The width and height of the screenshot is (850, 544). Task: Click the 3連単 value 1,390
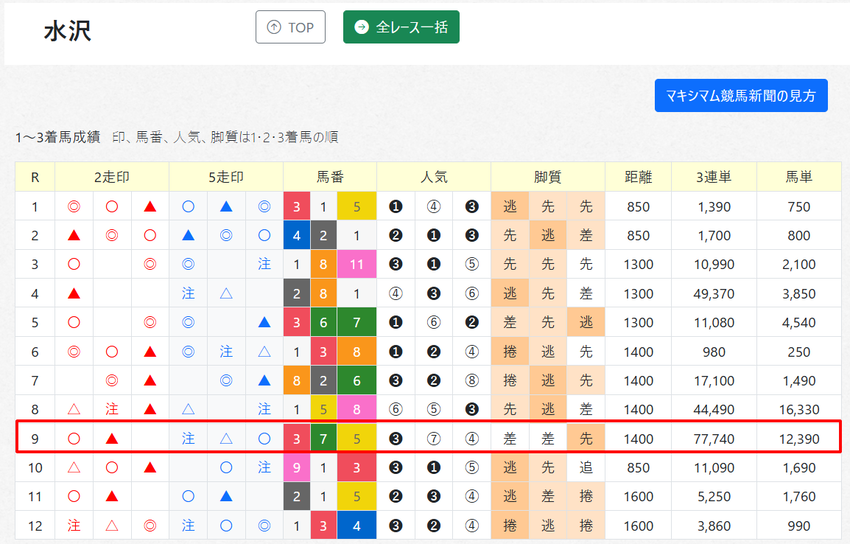click(x=714, y=207)
